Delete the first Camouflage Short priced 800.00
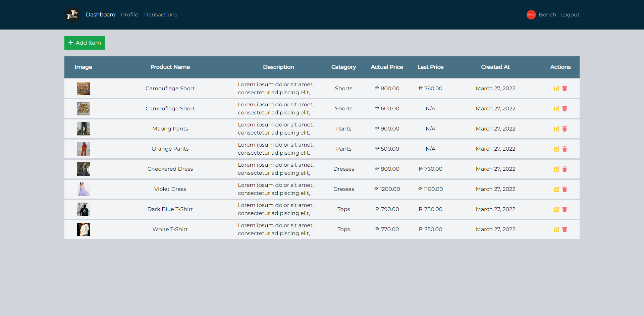The width and height of the screenshot is (644, 316). 565,89
